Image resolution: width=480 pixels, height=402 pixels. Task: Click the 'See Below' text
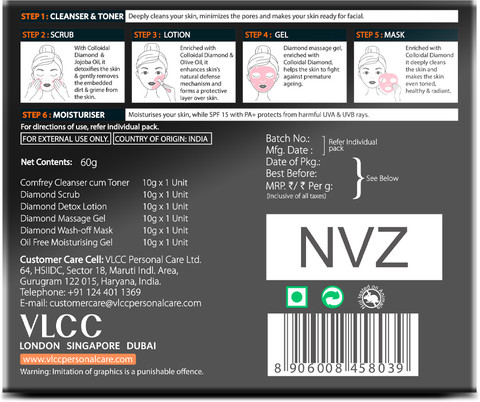pos(382,178)
